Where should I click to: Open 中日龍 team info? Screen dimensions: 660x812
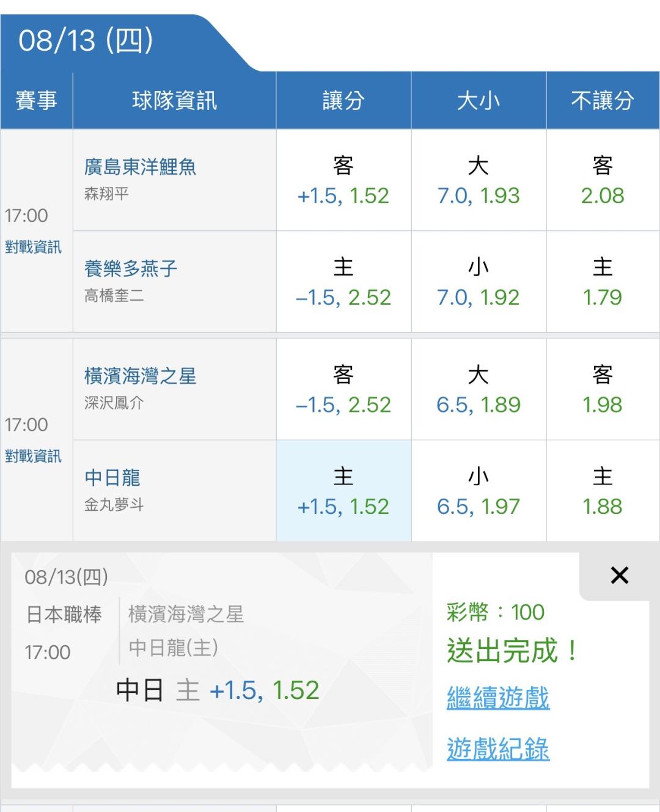[x=112, y=478]
